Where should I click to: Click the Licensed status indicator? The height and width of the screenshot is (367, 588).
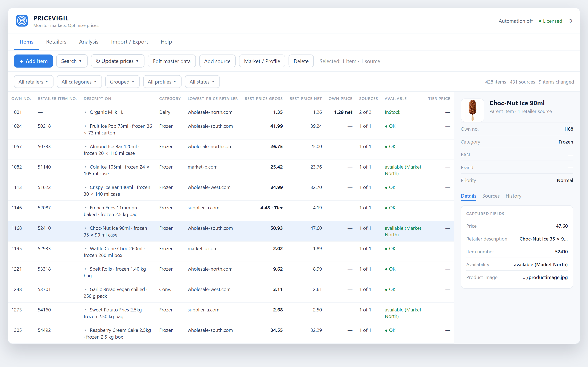(x=550, y=21)
